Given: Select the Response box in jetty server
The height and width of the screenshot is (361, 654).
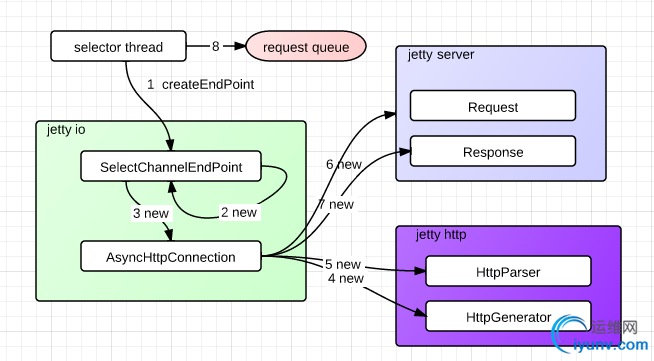Looking at the screenshot, I should tap(493, 151).
